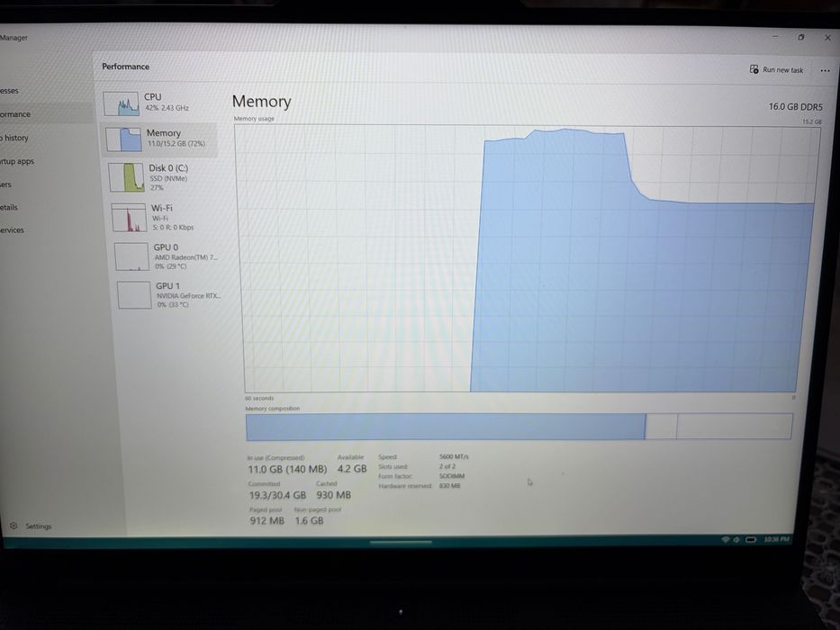Image resolution: width=840 pixels, height=630 pixels.
Task: Click the Memory composition bar
Action: (x=519, y=427)
